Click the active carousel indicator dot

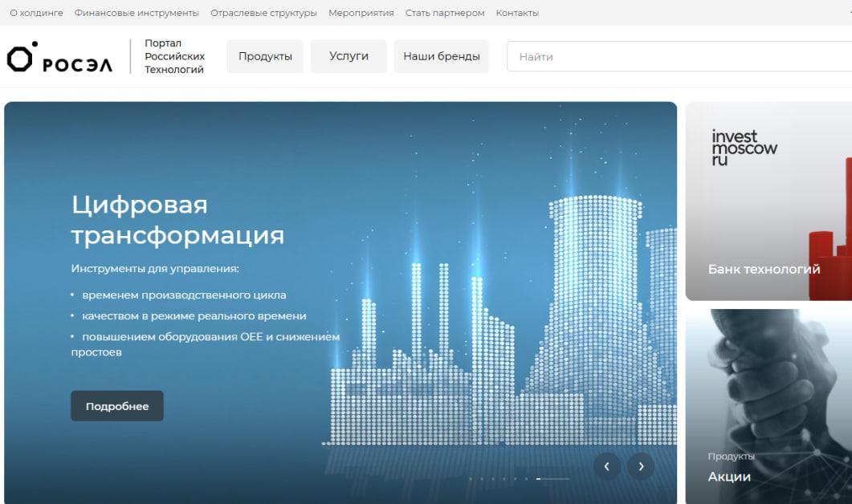pyautogui.click(x=538, y=478)
